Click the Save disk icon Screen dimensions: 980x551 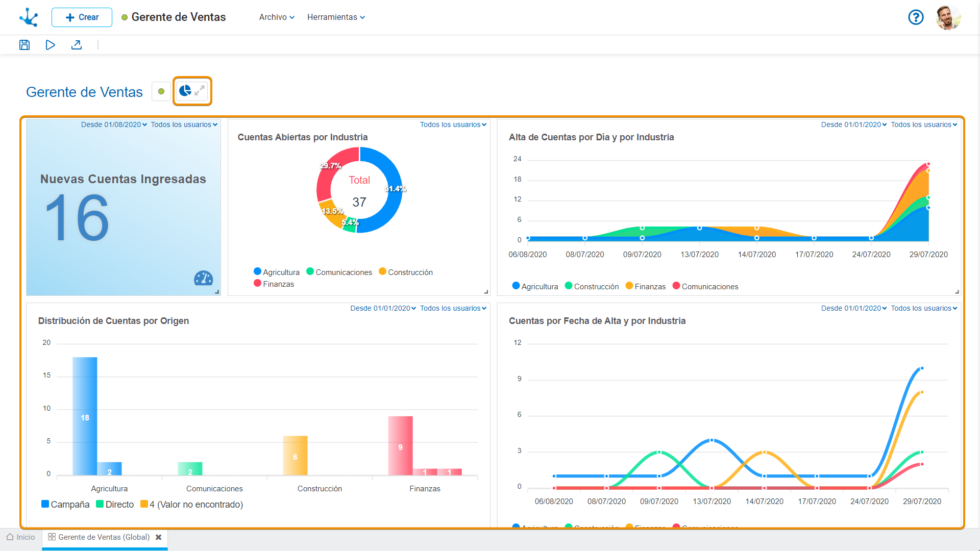click(24, 45)
